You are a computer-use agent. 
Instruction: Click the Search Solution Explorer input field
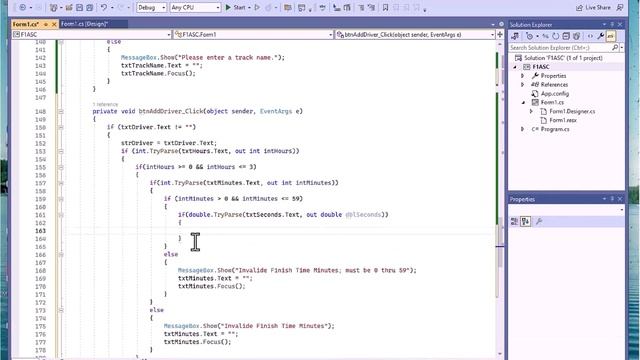coord(560,48)
